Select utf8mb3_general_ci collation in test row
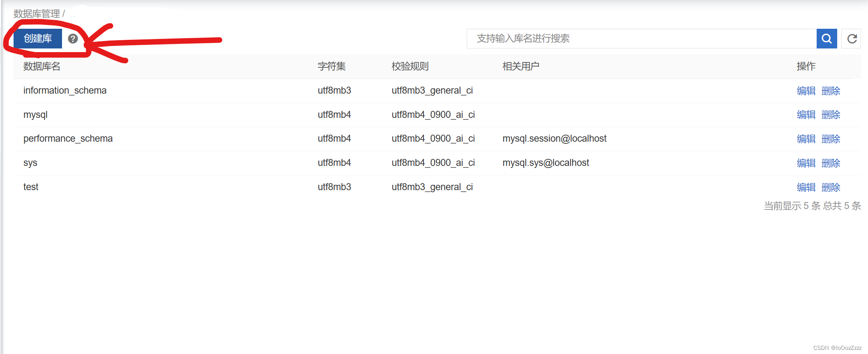 (432, 187)
